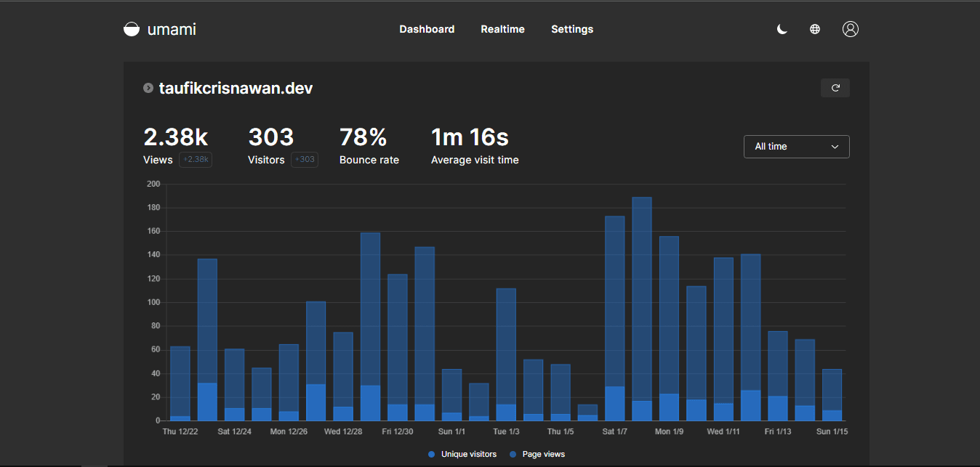Click the Unique visitors legend color dot

[x=432, y=454]
